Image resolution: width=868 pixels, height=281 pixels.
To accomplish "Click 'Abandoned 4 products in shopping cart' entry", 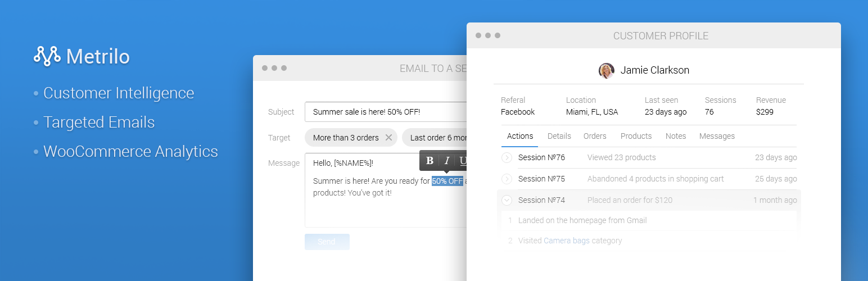I will (x=655, y=179).
